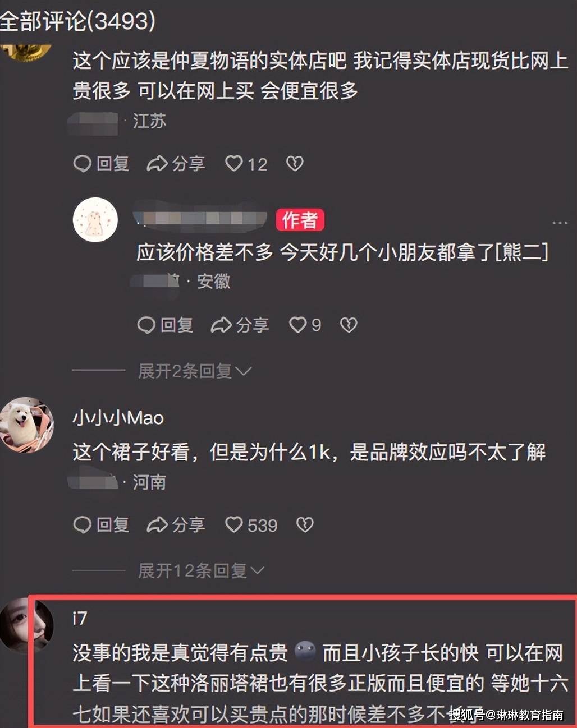The width and height of the screenshot is (577, 728).
Task: Reply to the Jiangsu comment about 实体店
Action: (101, 164)
